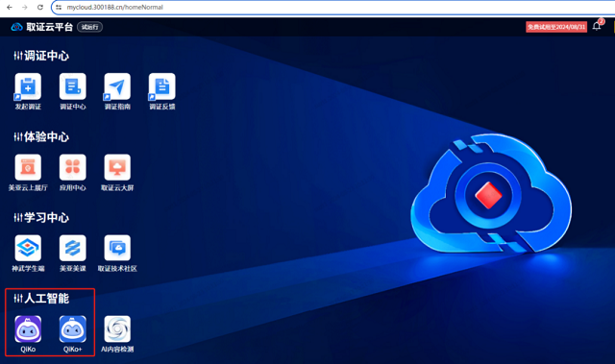The width and height of the screenshot is (615, 364).
Task: Launch the 神武学生端 app
Action: [x=28, y=248]
